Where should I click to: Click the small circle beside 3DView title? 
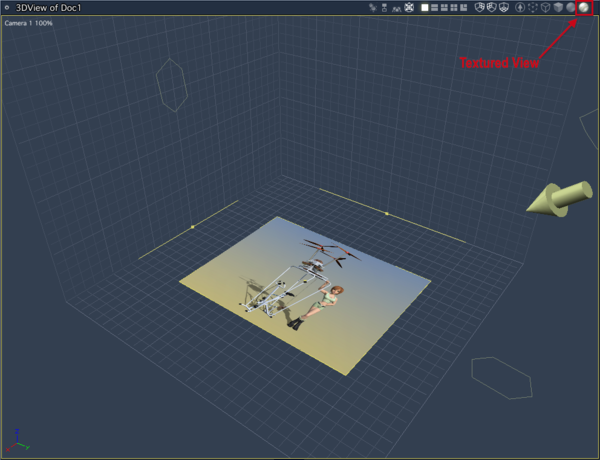click(x=7, y=7)
